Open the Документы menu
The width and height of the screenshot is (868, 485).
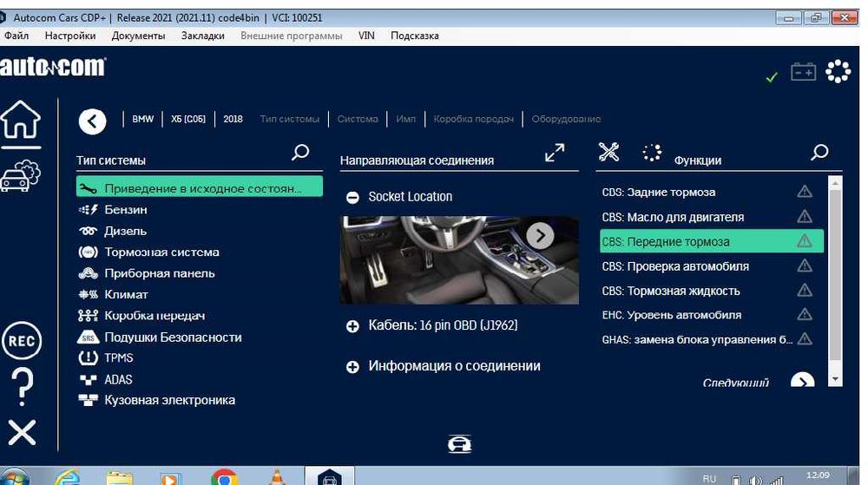pos(138,36)
